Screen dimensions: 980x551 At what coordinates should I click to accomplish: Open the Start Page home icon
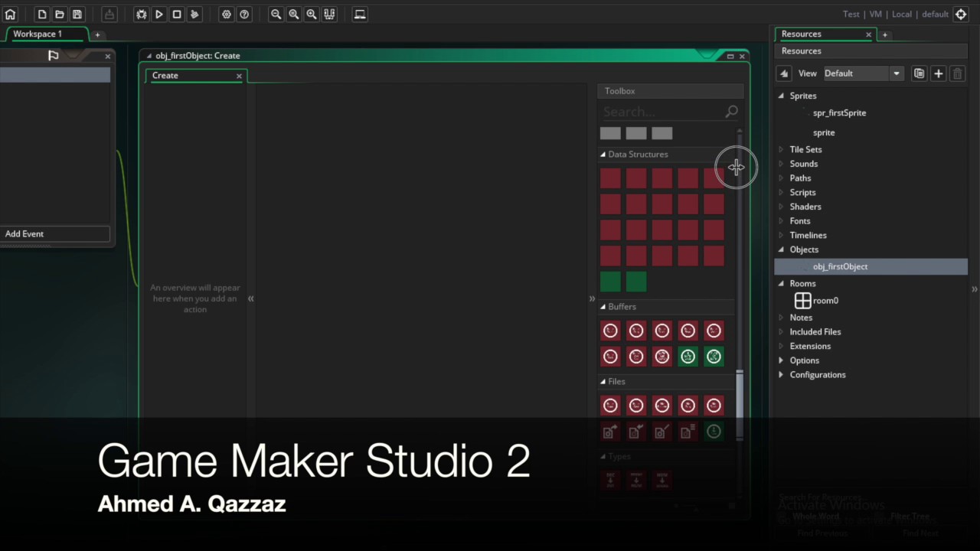click(x=10, y=14)
